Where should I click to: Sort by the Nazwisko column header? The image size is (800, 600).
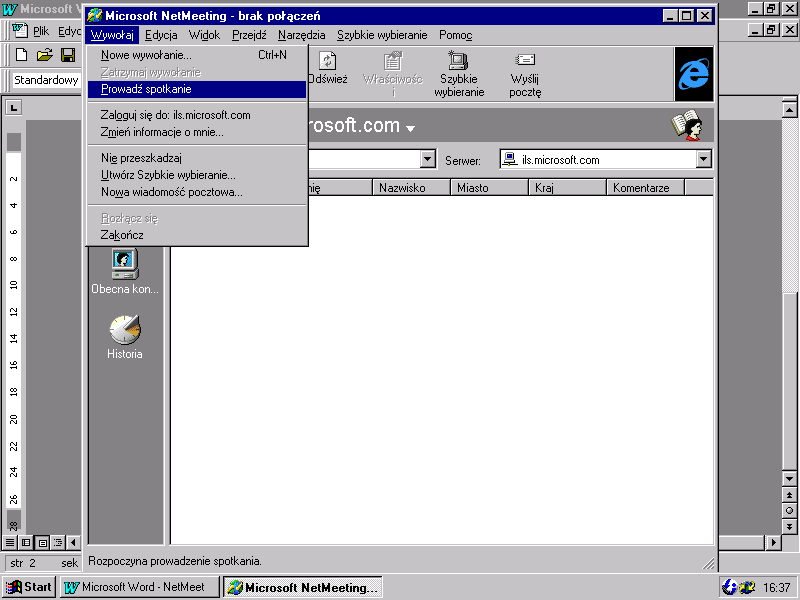pyautogui.click(x=411, y=188)
